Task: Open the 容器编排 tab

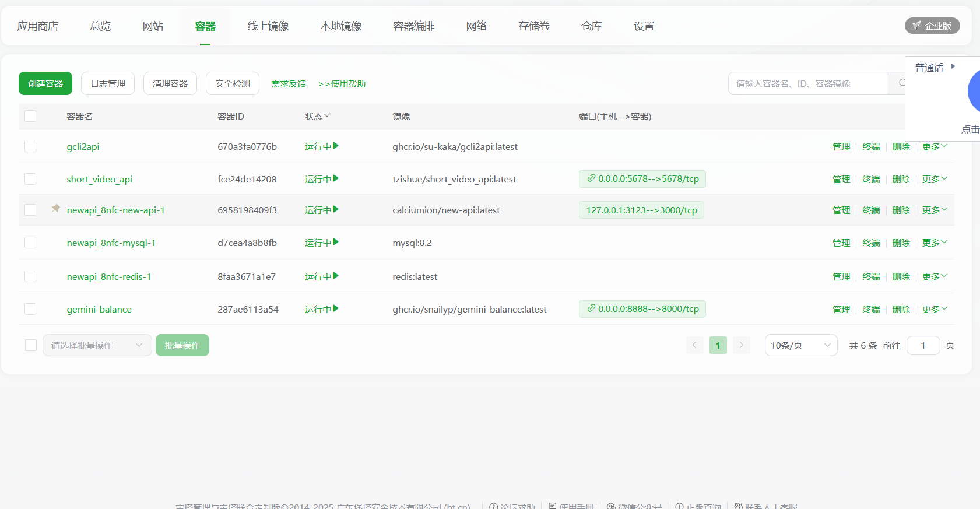Action: click(x=413, y=26)
